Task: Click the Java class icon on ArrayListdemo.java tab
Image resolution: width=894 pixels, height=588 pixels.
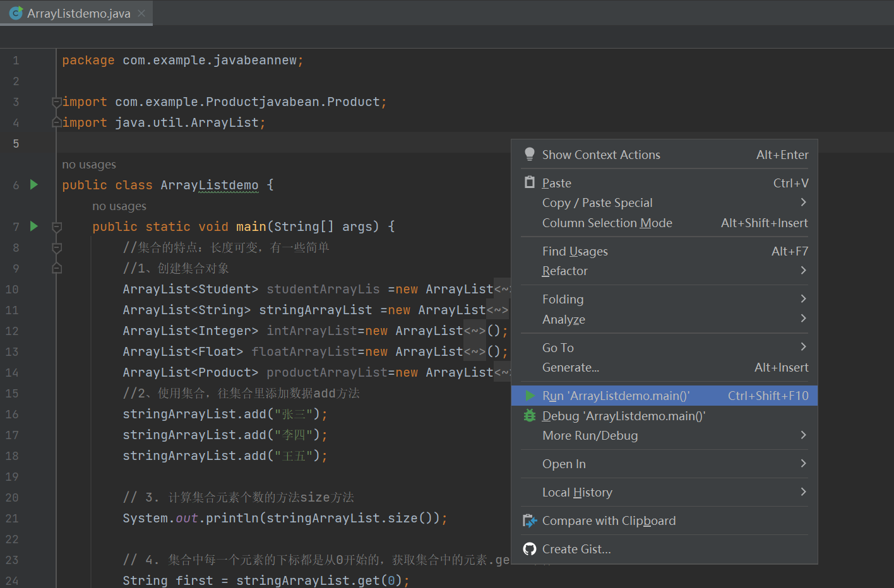Action: tap(16, 13)
